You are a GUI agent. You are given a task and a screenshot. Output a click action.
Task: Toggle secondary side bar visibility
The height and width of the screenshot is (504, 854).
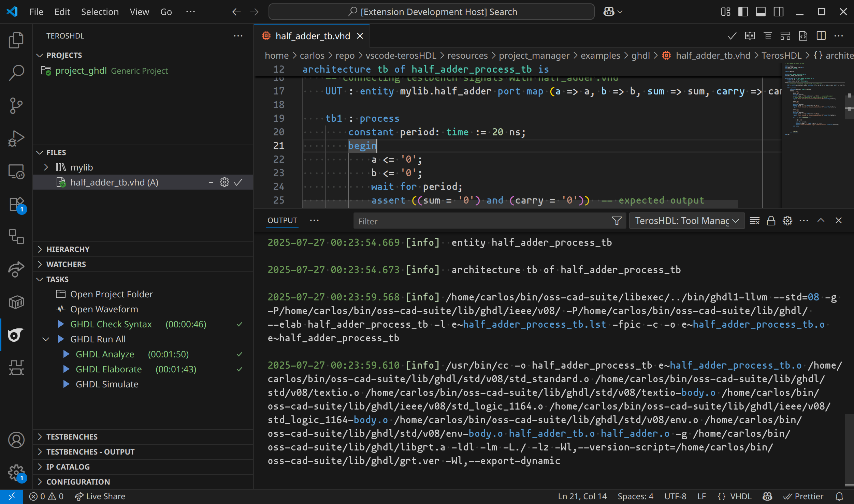[779, 12]
